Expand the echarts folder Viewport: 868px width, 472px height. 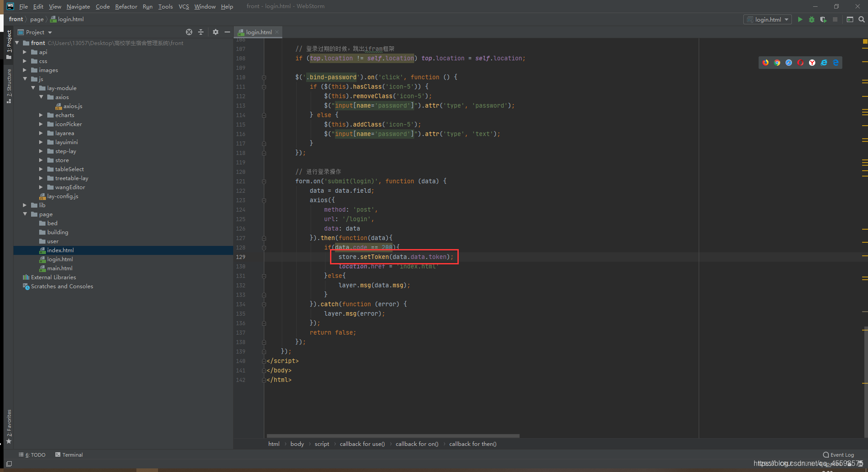point(41,115)
